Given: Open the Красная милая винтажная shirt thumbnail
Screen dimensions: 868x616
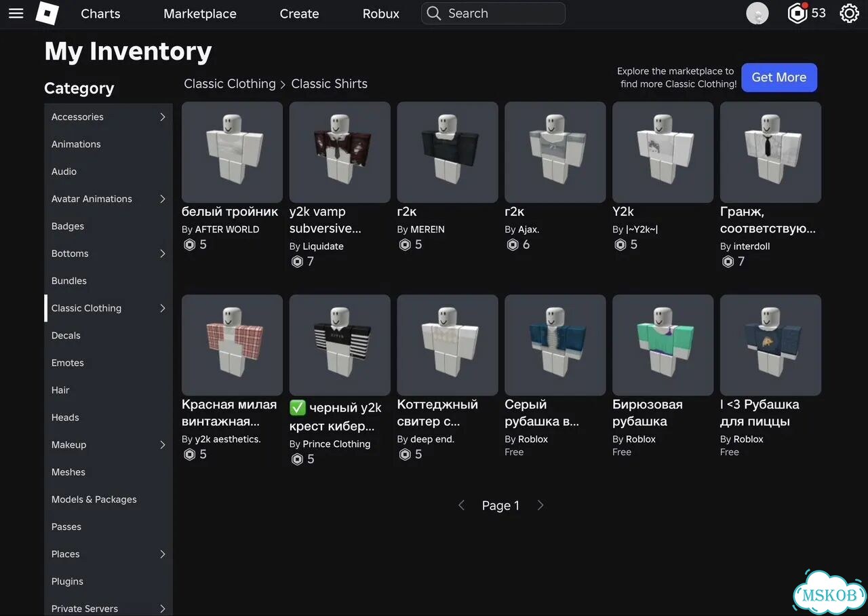Looking at the screenshot, I should [x=232, y=345].
